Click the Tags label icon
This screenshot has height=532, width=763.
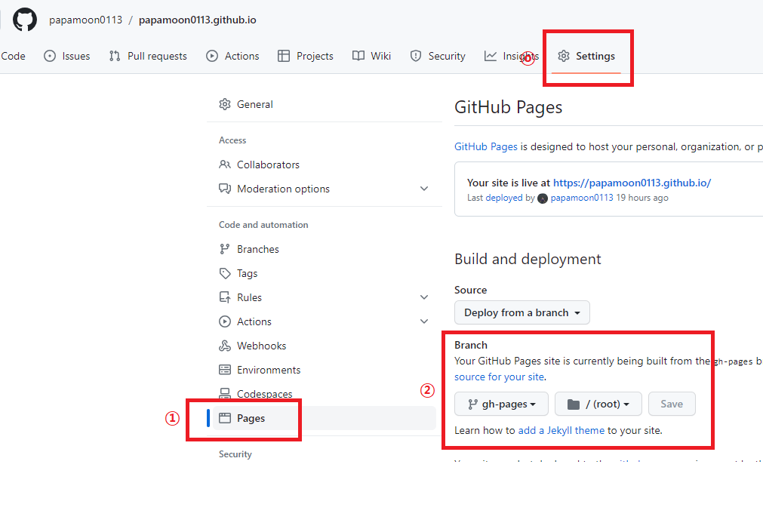(225, 273)
